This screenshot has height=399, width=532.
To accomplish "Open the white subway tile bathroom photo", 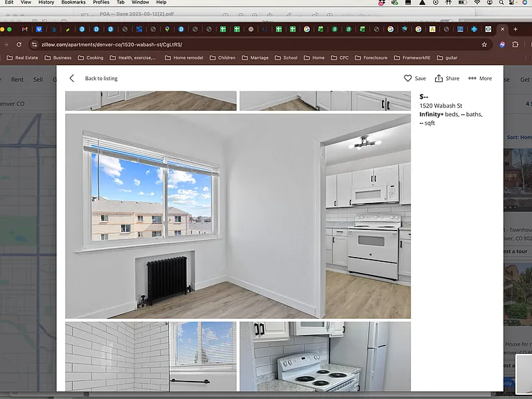I will [x=150, y=356].
